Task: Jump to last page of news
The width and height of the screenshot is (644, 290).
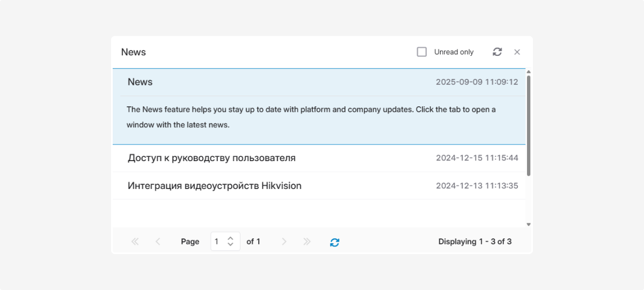Action: pos(307,242)
